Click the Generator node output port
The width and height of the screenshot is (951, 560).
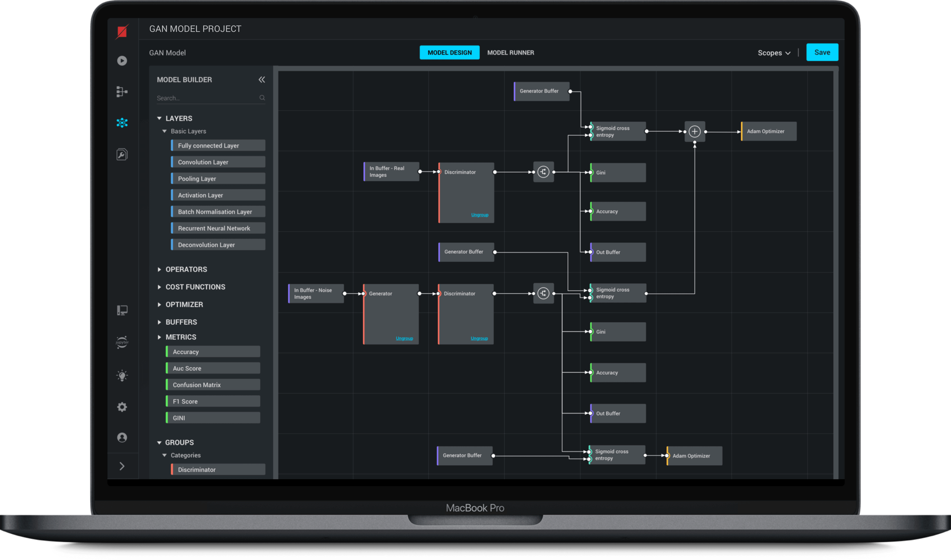(x=419, y=294)
